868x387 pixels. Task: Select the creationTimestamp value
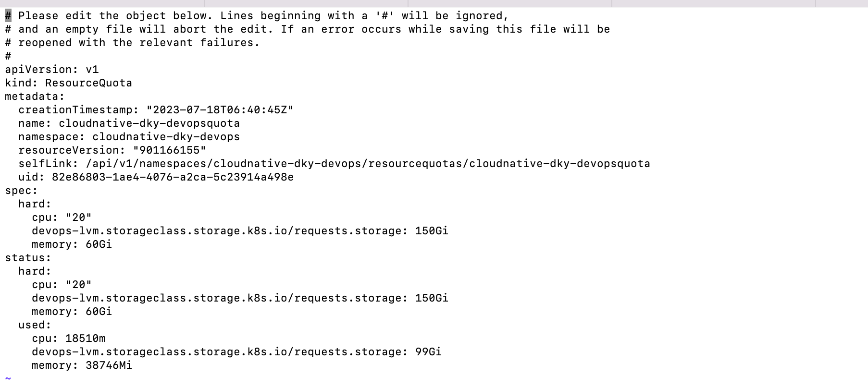[x=220, y=110]
